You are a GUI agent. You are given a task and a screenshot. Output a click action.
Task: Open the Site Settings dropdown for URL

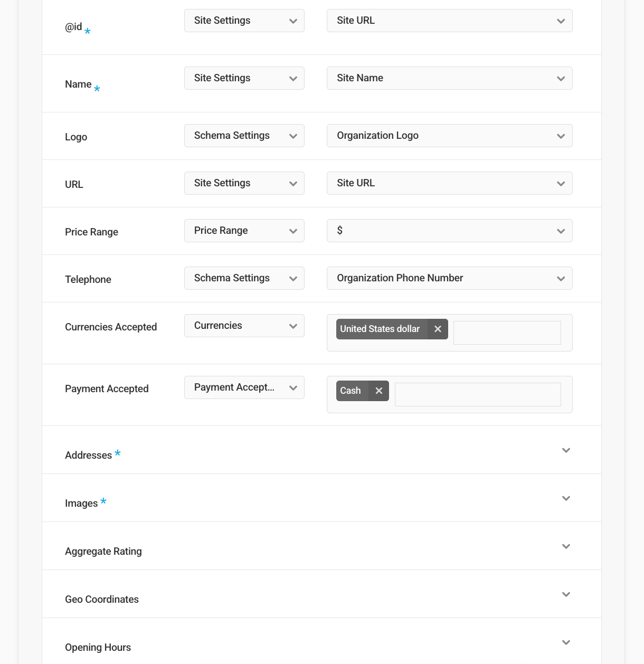click(244, 183)
